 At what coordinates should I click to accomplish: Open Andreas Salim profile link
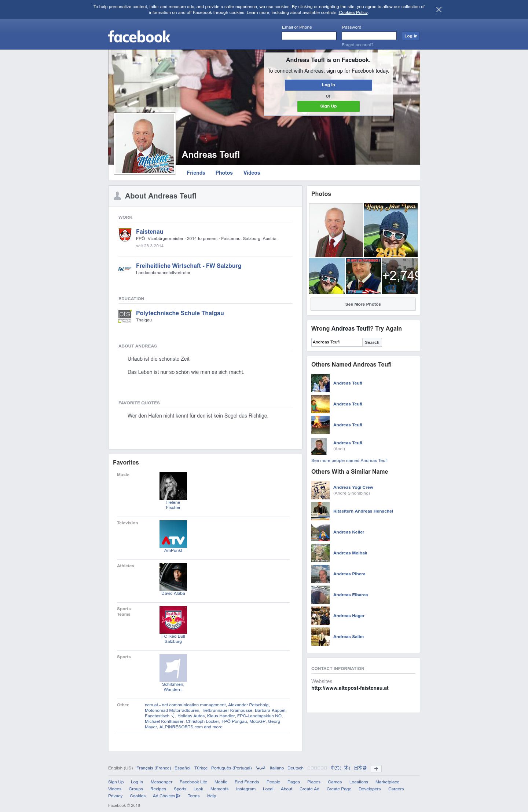348,637
